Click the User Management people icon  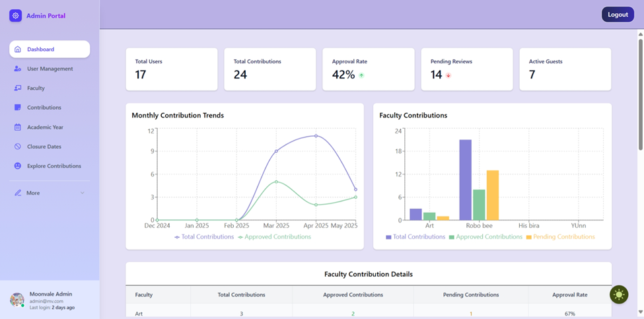click(x=18, y=69)
